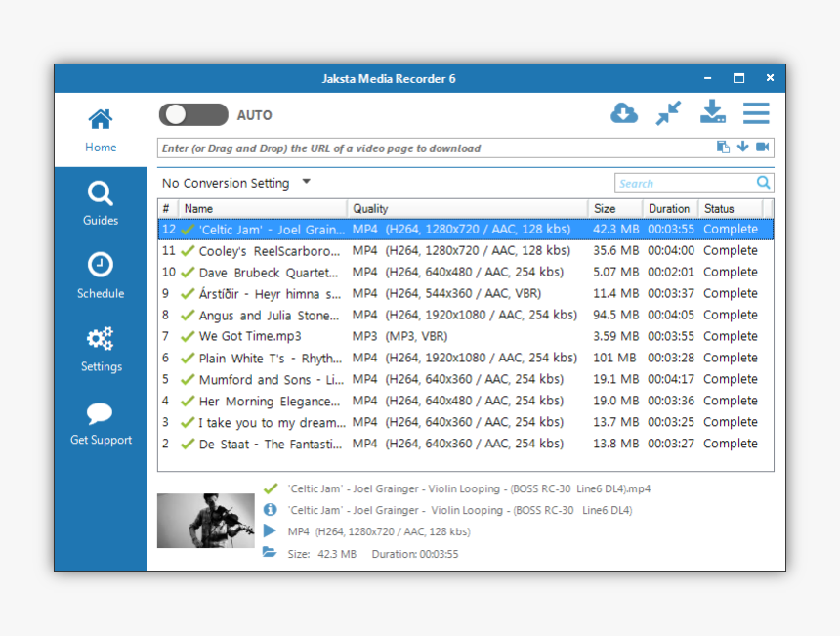Screen dimensions: 840x636
Task: Click the download to disk icon
Action: click(x=712, y=111)
